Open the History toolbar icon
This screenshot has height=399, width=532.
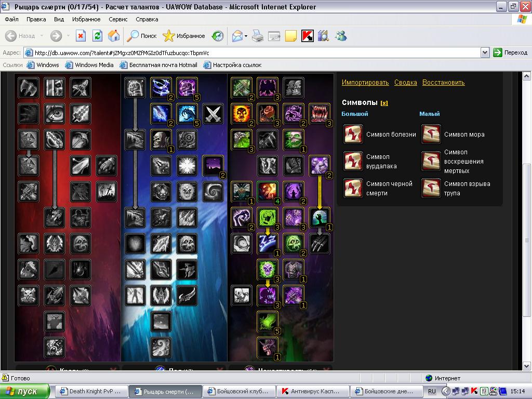(x=218, y=36)
